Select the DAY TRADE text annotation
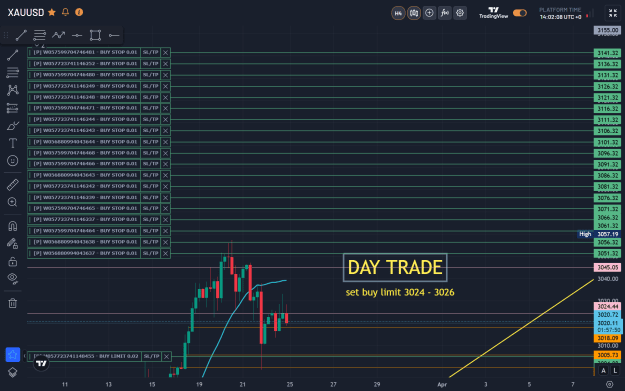 tap(395, 267)
